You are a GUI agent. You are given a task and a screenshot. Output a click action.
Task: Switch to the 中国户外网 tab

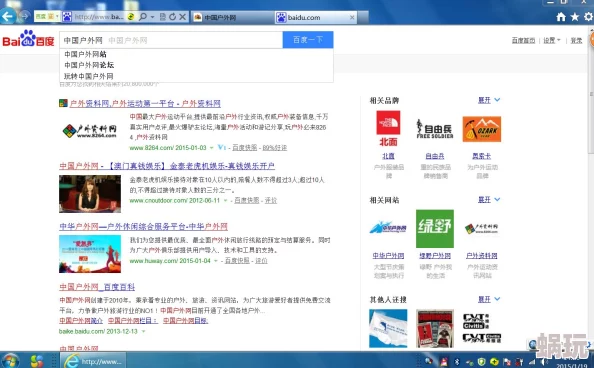(x=232, y=17)
